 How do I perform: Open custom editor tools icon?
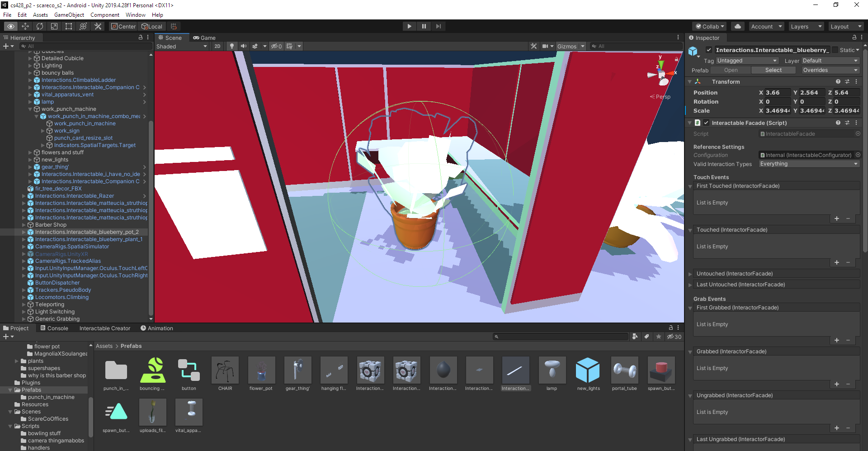[98, 26]
